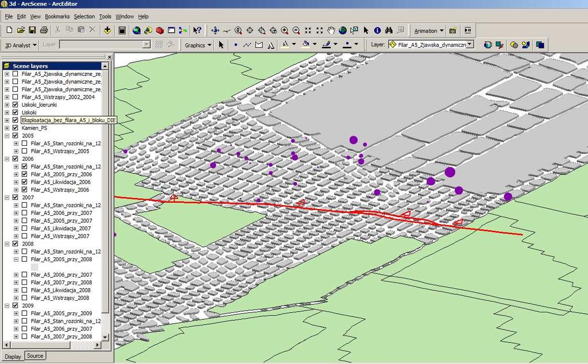Uncheck the Uskoki layer

[x=16, y=112]
